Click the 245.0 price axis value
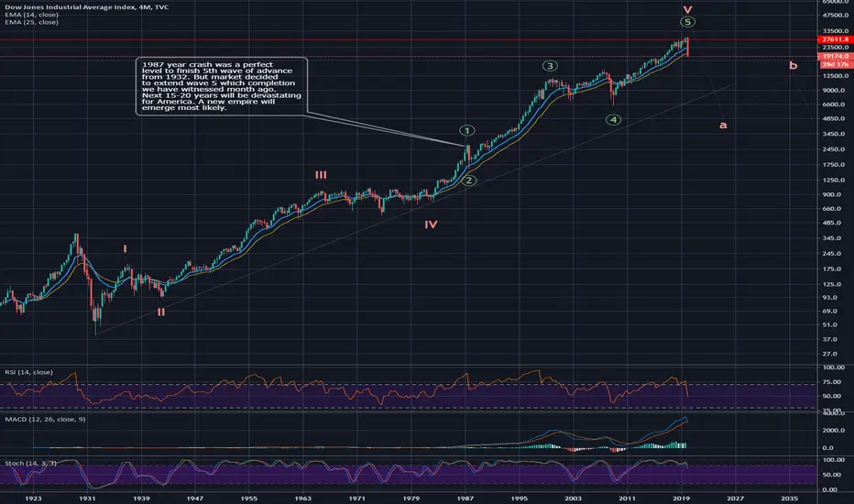854x504 pixels. click(833, 254)
